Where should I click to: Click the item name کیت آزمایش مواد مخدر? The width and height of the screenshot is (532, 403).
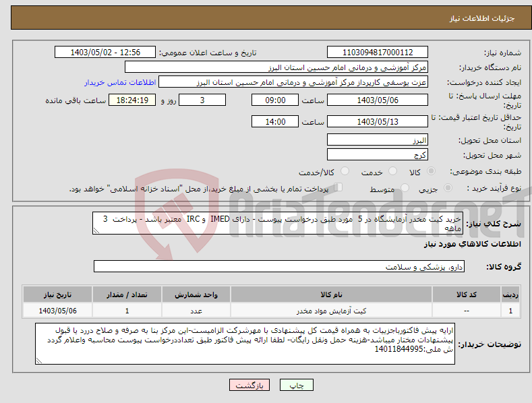point(332,311)
